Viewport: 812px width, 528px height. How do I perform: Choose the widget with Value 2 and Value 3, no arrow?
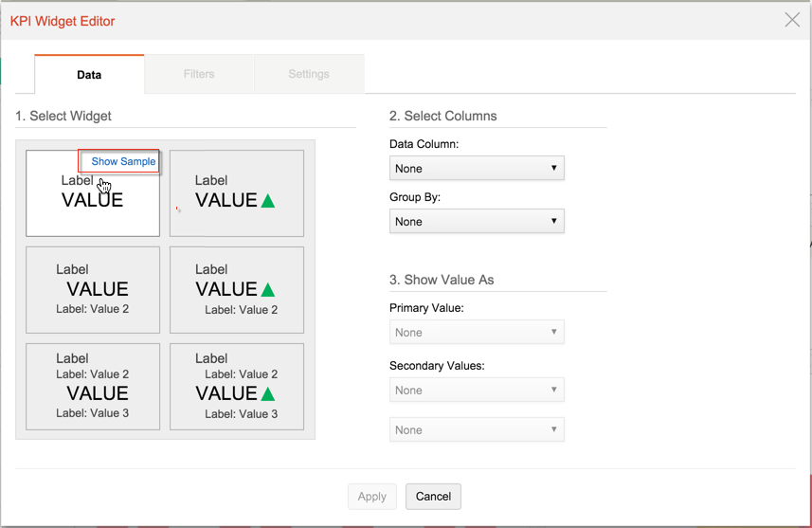92,387
